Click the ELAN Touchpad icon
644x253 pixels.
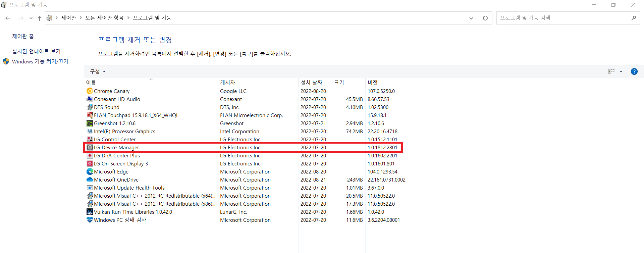(x=90, y=115)
